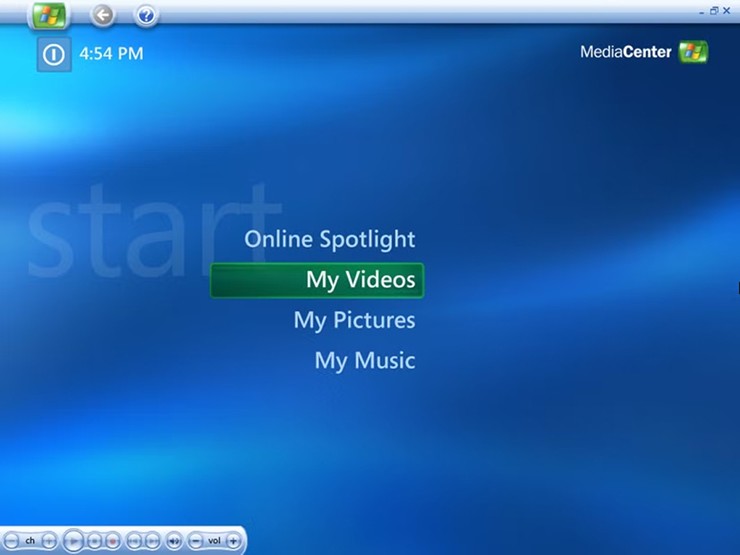The height and width of the screenshot is (555, 740).
Task: Open Online Spotlight from the start menu
Action: (x=329, y=239)
